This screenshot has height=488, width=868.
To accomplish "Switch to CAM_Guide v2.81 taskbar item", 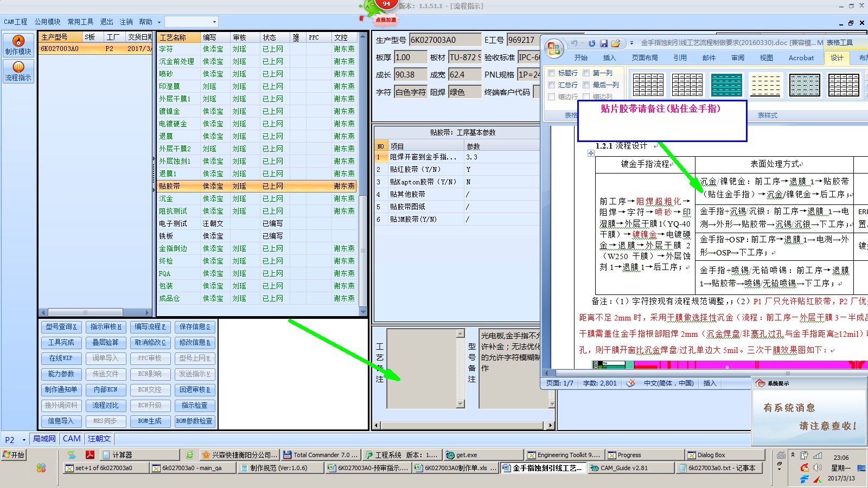I will click(631, 468).
